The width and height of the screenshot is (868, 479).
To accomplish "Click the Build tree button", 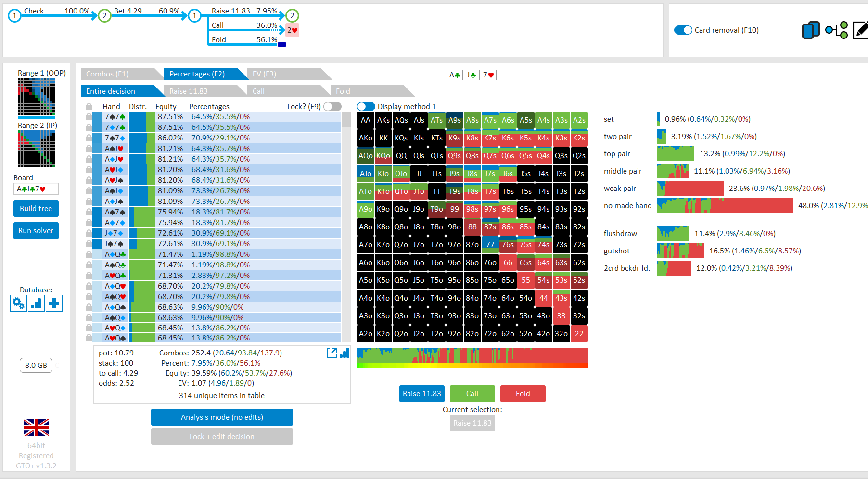I will [36, 209].
